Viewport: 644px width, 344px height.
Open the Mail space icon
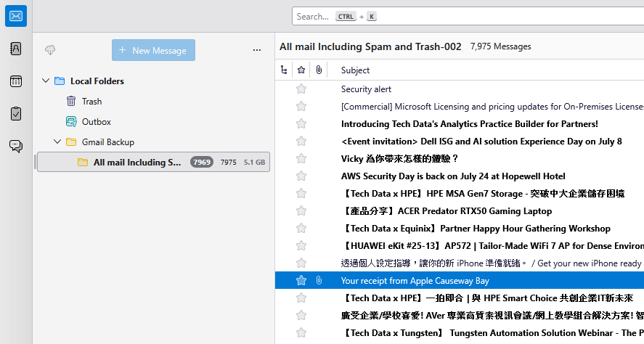tap(16, 16)
